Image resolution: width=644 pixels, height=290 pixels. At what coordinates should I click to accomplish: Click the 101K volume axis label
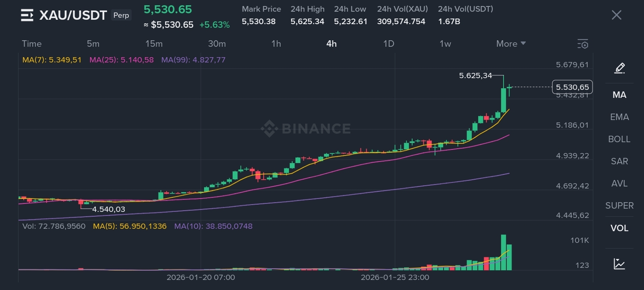(580, 240)
